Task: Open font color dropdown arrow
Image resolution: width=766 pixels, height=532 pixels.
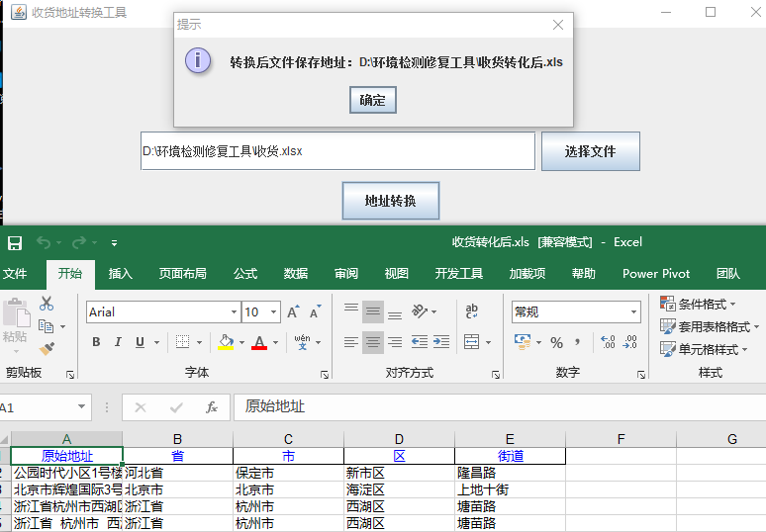Action: click(275, 342)
